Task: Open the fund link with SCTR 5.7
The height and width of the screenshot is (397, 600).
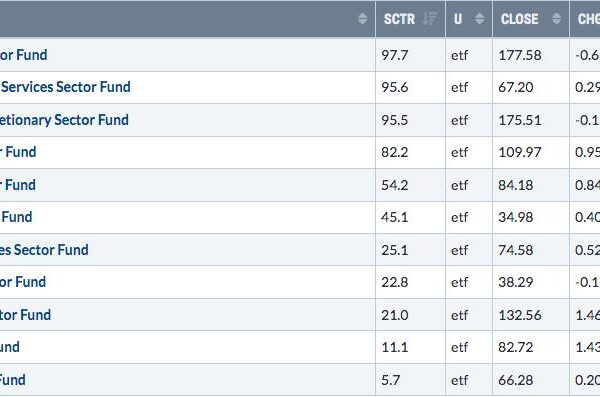Action: click(x=13, y=380)
